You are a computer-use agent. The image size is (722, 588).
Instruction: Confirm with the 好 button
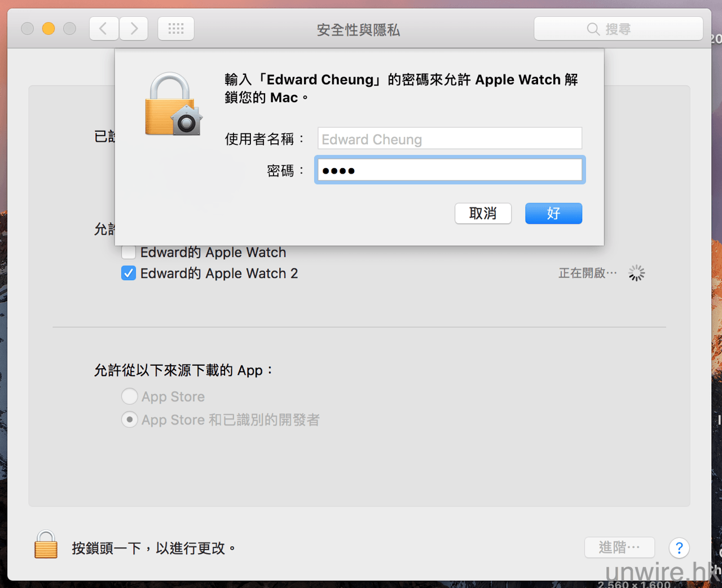[553, 214]
